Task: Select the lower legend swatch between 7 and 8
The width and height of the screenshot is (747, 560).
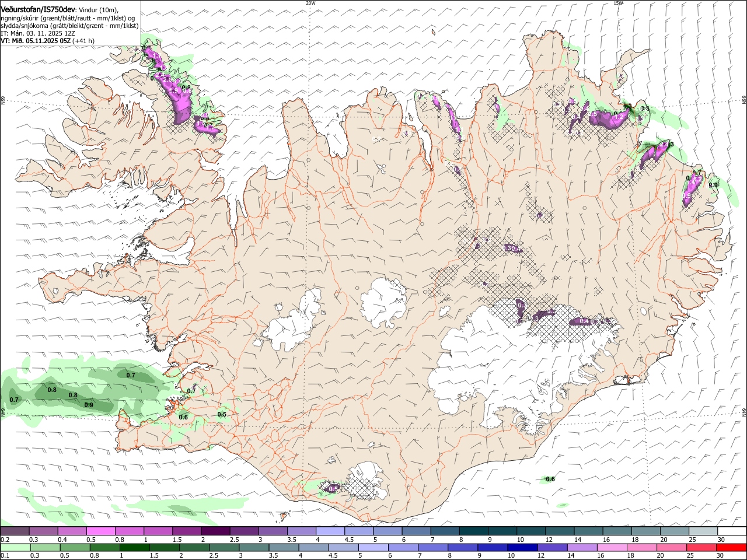Action: tap(432, 547)
